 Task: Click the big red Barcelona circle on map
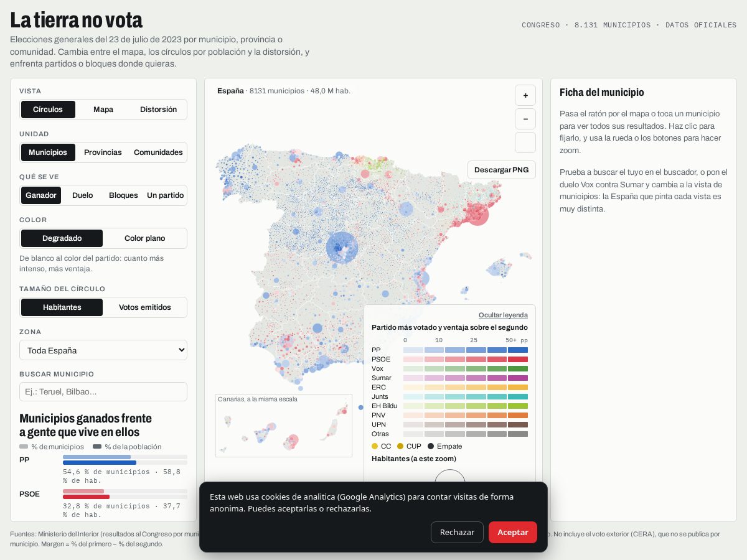pos(477,214)
